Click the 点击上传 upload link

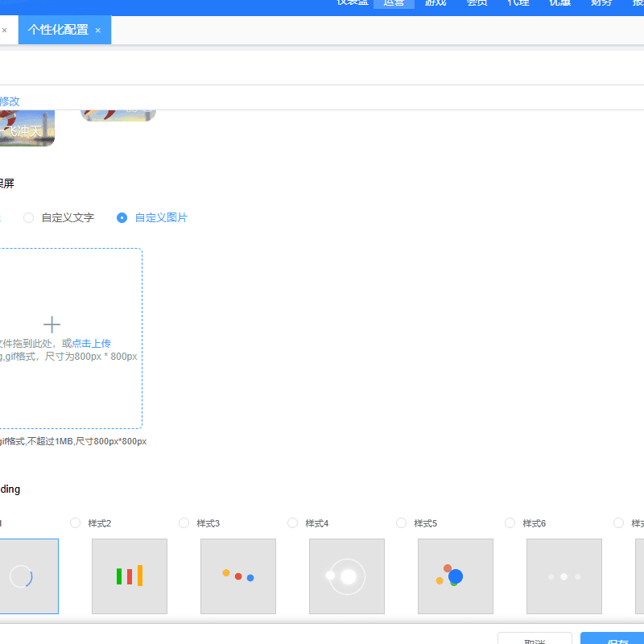coord(91,343)
